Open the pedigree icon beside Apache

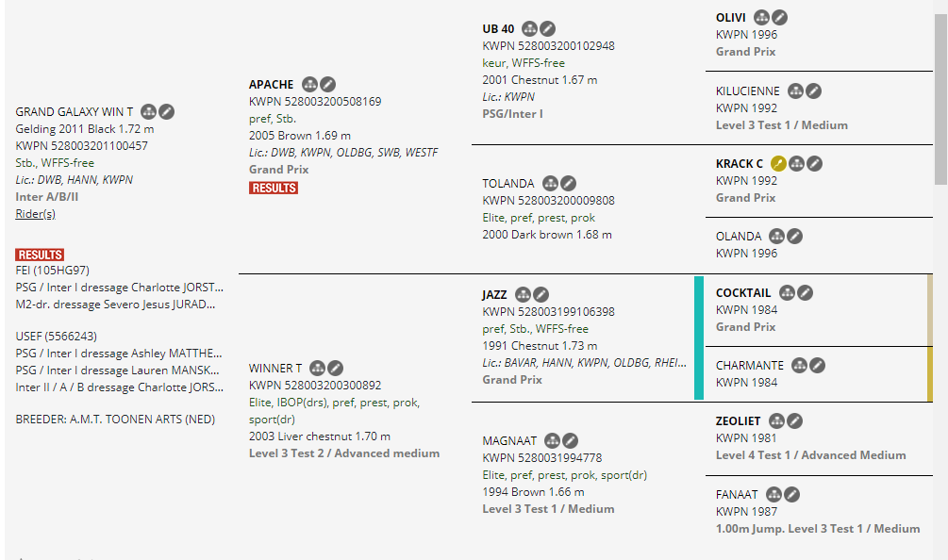309,85
